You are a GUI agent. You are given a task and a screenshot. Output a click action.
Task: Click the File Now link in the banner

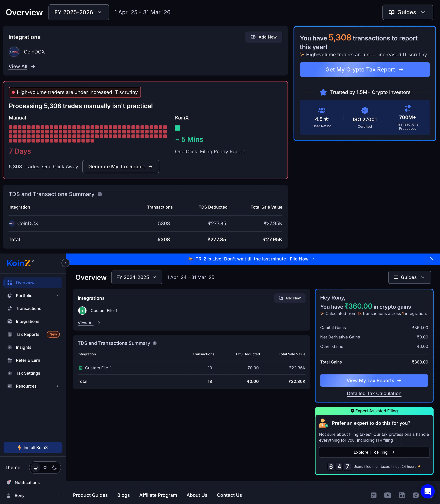coord(302,259)
